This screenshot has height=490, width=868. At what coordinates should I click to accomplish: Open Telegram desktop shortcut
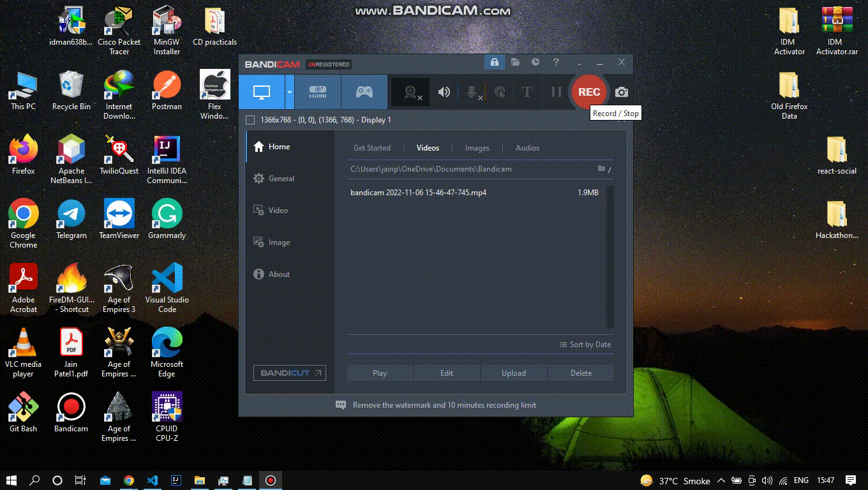point(71,219)
